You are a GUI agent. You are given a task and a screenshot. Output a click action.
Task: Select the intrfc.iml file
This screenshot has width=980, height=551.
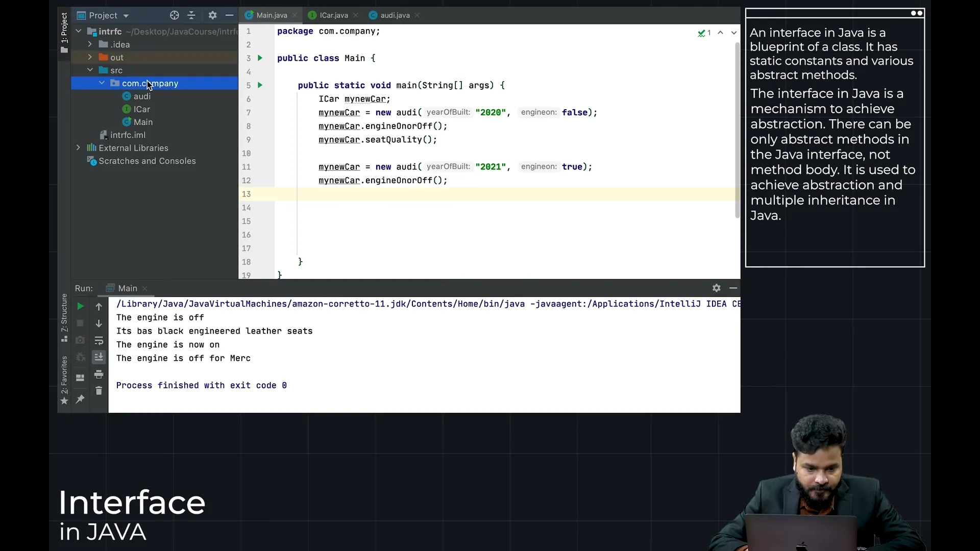tap(128, 135)
